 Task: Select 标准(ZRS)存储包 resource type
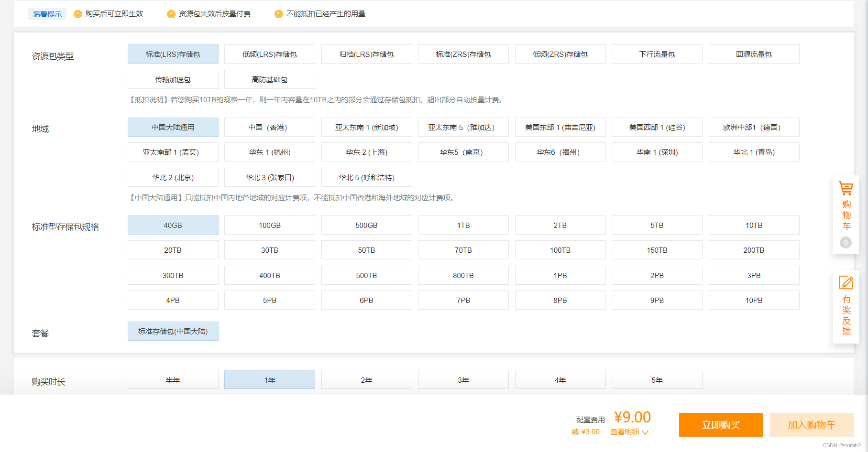[x=463, y=54]
